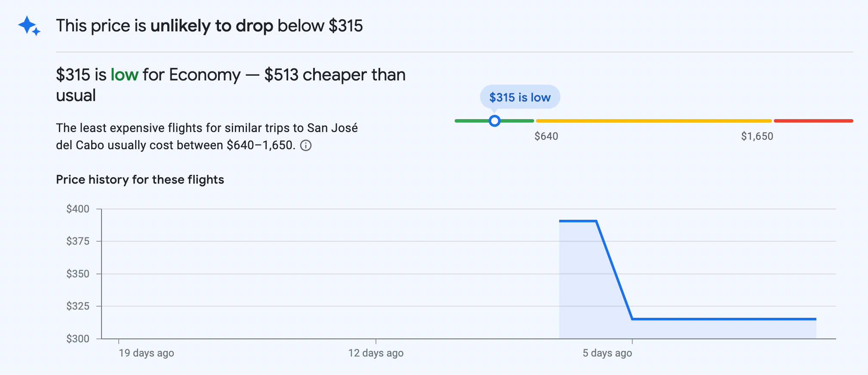This screenshot has width=868, height=375.
Task: Click the blue sparkle insights icon
Action: coord(29,26)
